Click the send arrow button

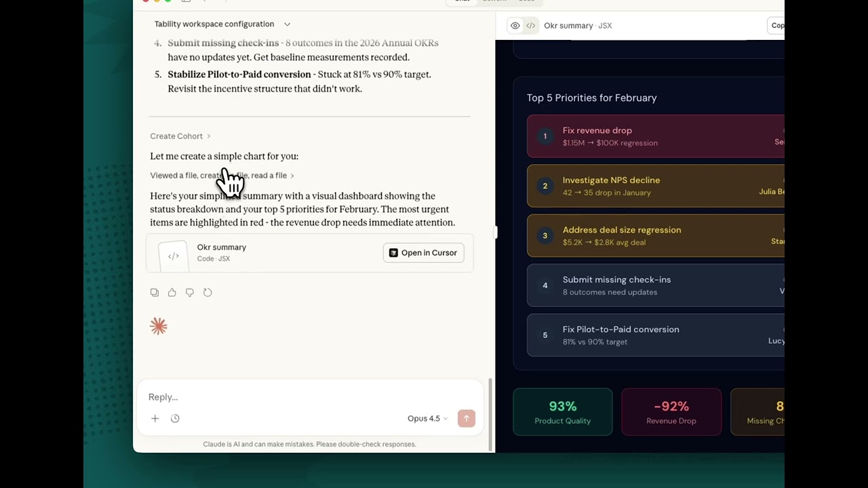click(x=467, y=419)
